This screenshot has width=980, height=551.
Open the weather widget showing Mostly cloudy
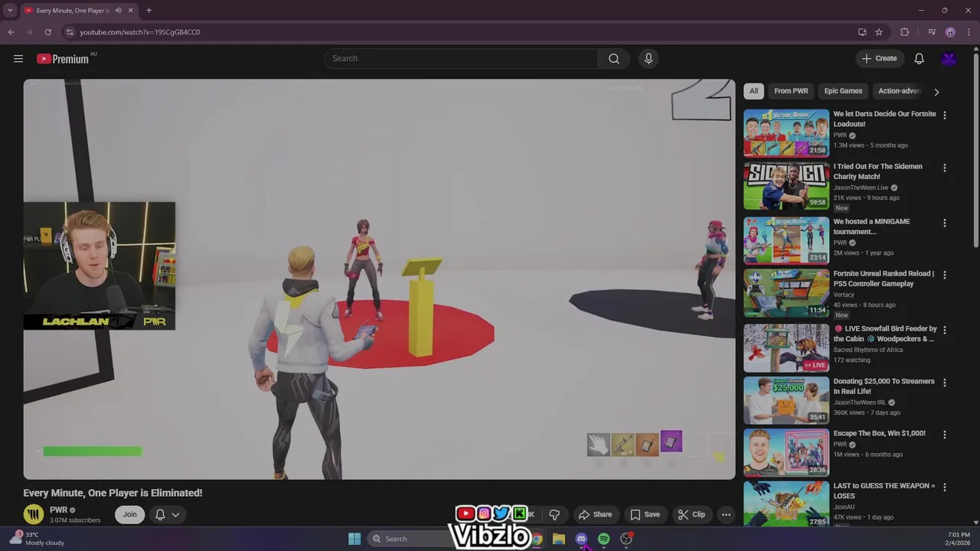[38, 539]
